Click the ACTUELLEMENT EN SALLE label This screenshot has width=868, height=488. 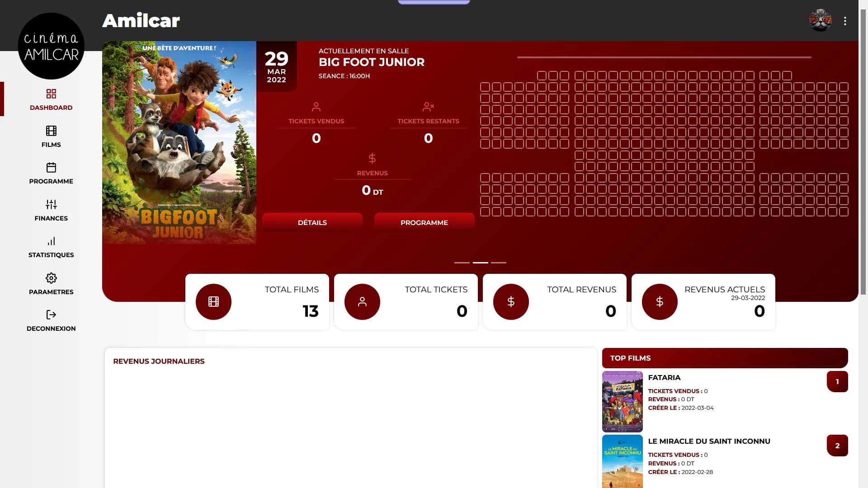[x=363, y=51]
